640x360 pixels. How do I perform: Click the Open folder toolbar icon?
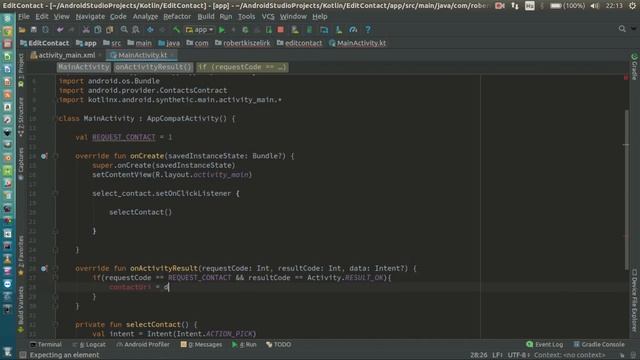point(22,30)
